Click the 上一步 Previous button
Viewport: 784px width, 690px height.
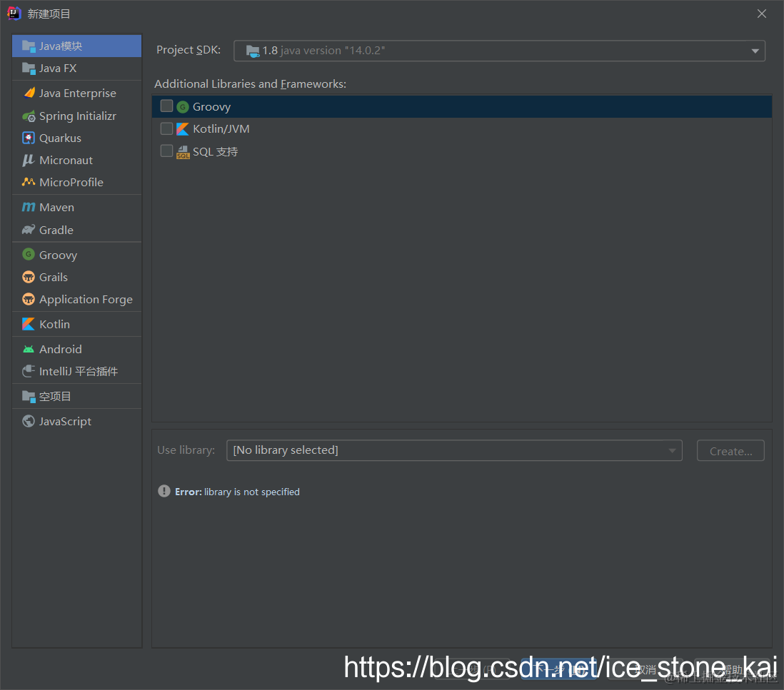pos(473,669)
